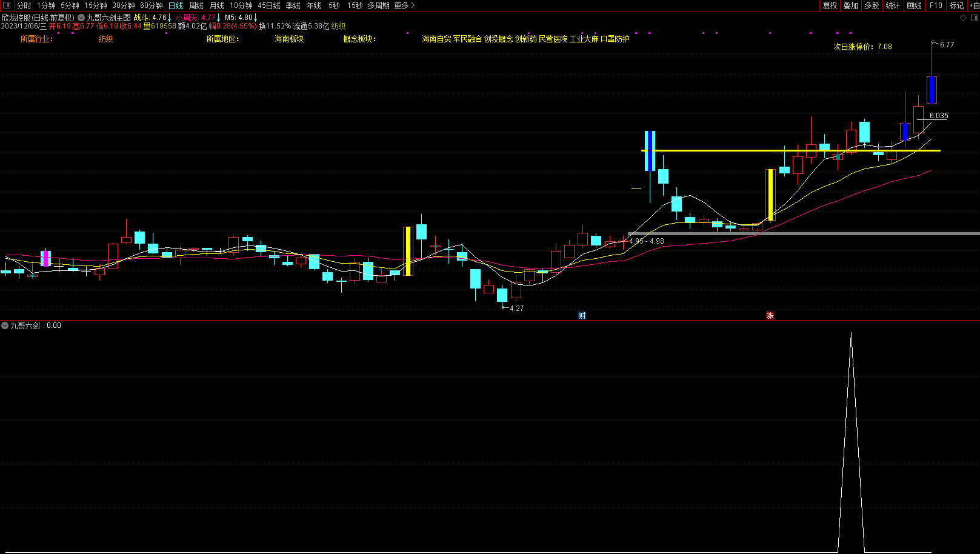The height and width of the screenshot is (554, 980).
Task: Click the 换11.52% turnover rate value
Action: point(275,26)
